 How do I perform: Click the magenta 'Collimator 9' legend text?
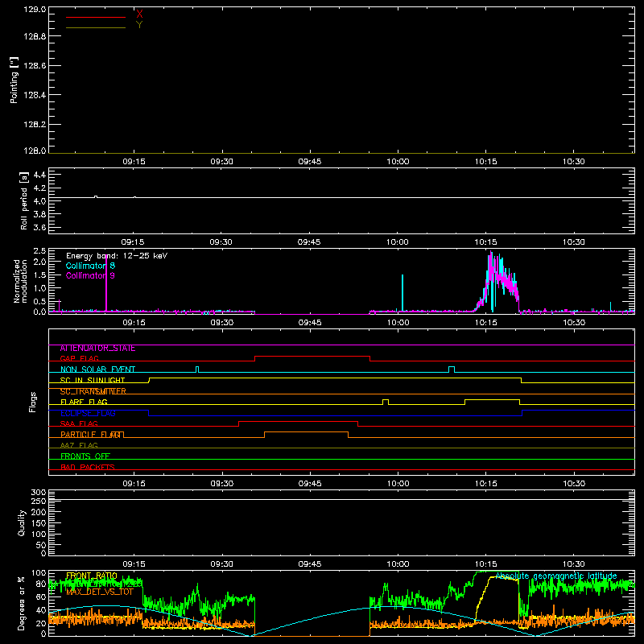(x=90, y=275)
